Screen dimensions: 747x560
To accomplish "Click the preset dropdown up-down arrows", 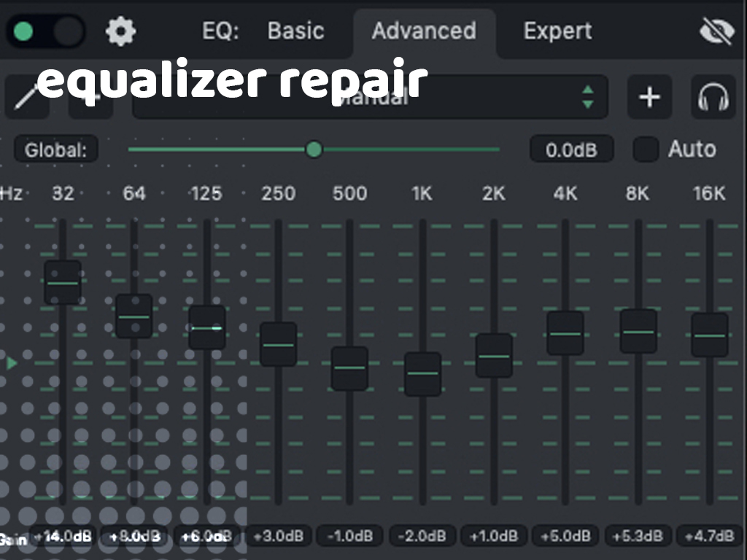I will pos(587,97).
